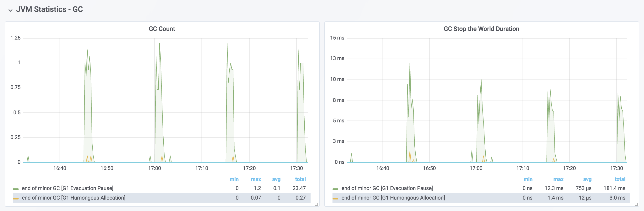Screen dimensions: 644x211
Task: Toggle G1 Humongous Allocation series in GC Count legend
Action: click(73, 198)
